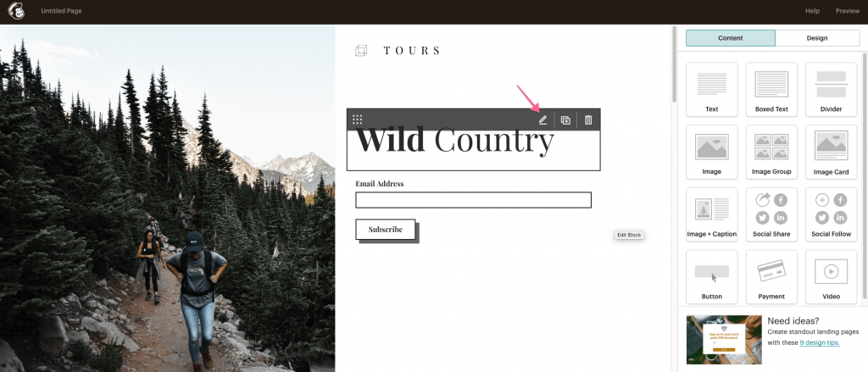The height and width of the screenshot is (372, 868).
Task: Delete the block with the trash icon
Action: 588,119
